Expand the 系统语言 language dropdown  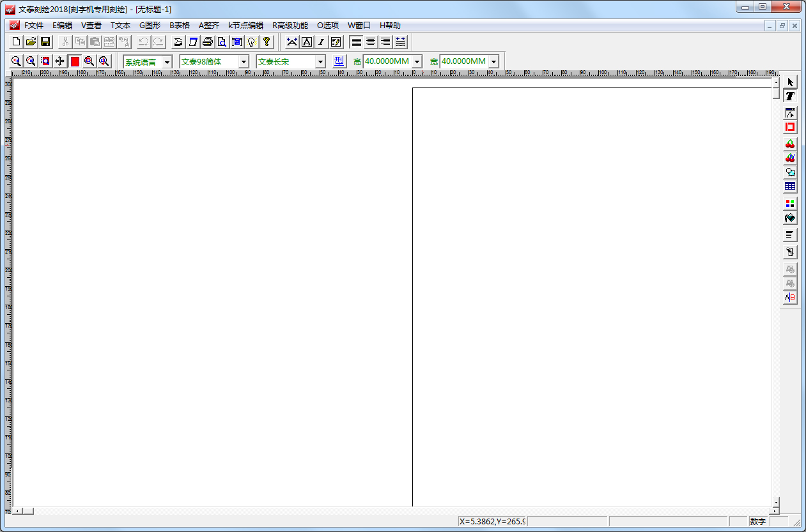pos(167,62)
